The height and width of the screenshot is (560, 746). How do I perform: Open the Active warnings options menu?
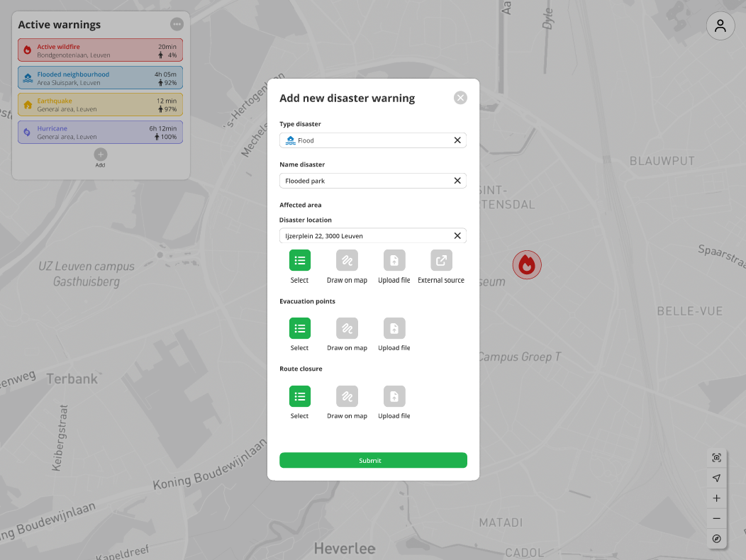coord(177,24)
